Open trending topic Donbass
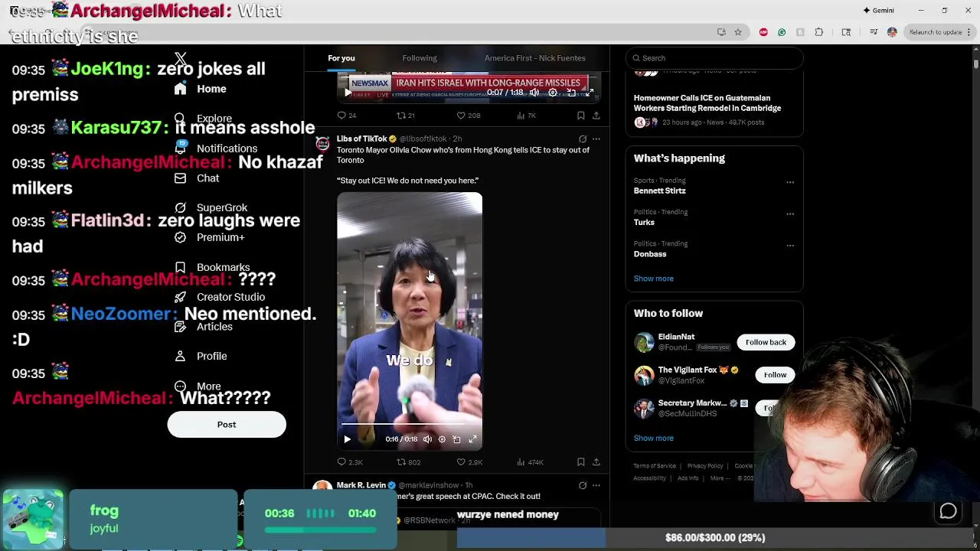Viewport: 980px width, 551px height. click(650, 254)
